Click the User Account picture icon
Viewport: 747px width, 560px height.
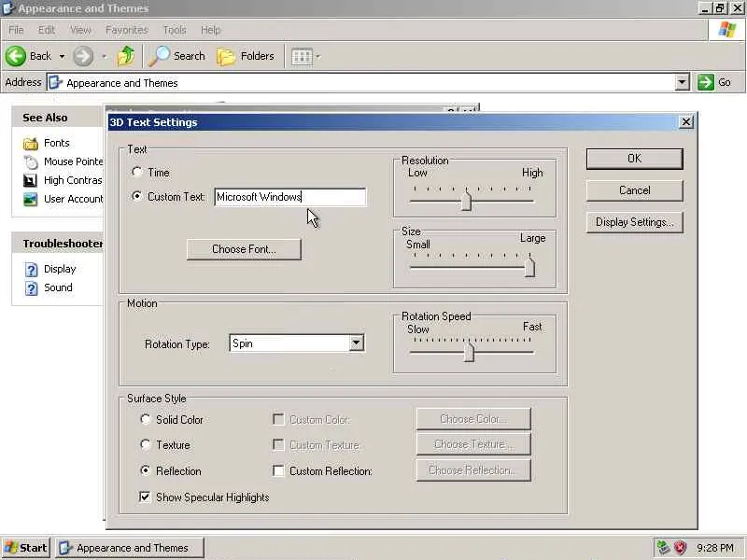tap(31, 199)
